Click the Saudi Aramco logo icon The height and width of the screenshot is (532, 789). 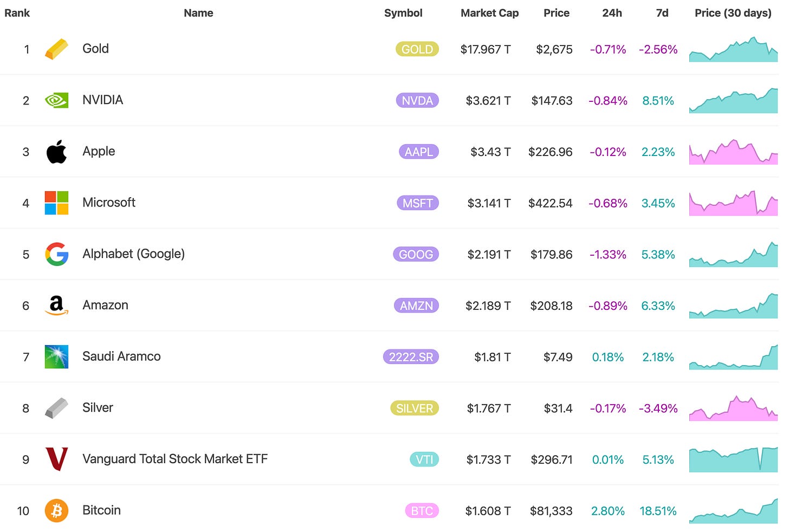tap(56, 356)
